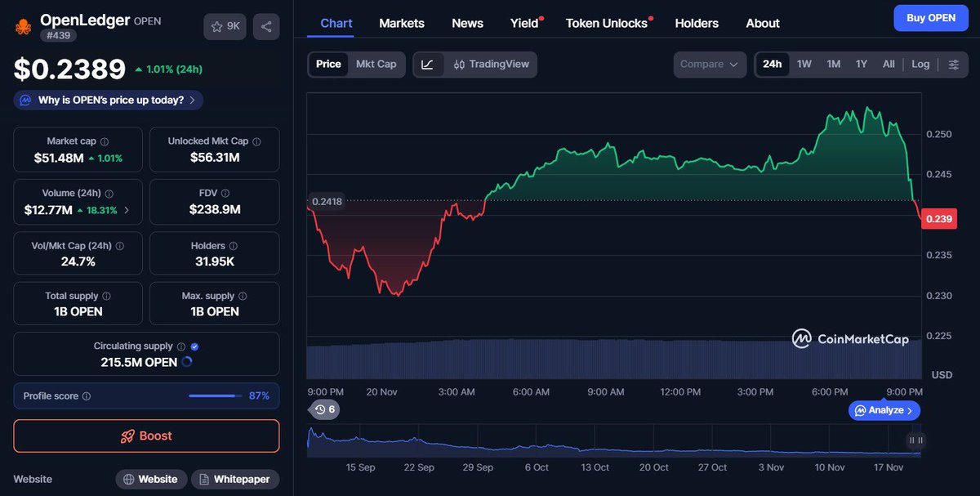Click the Total supply info icon
980x496 pixels.
click(x=106, y=297)
